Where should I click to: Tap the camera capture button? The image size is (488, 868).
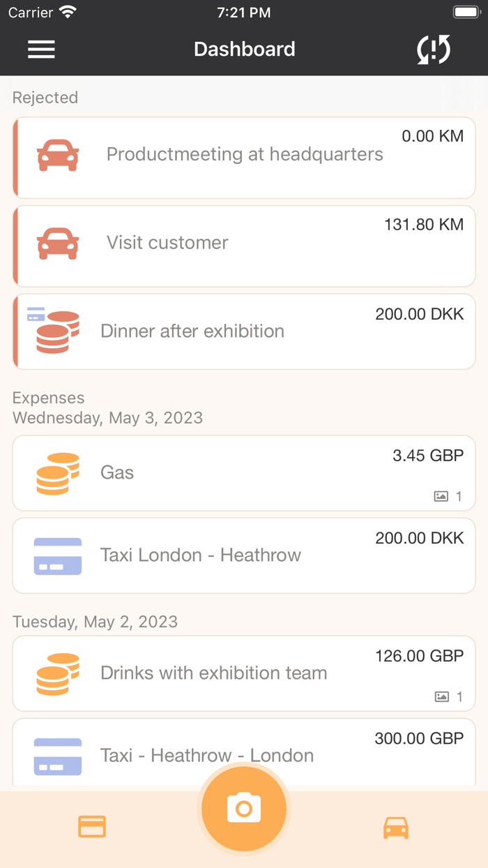point(243,807)
